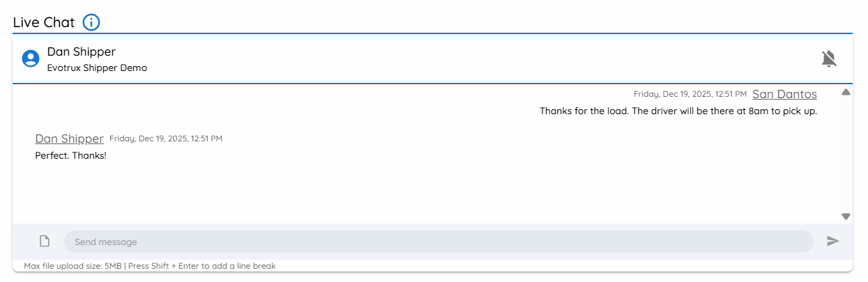Click the Live Chat heading
This screenshot has height=282, width=868.
[44, 22]
